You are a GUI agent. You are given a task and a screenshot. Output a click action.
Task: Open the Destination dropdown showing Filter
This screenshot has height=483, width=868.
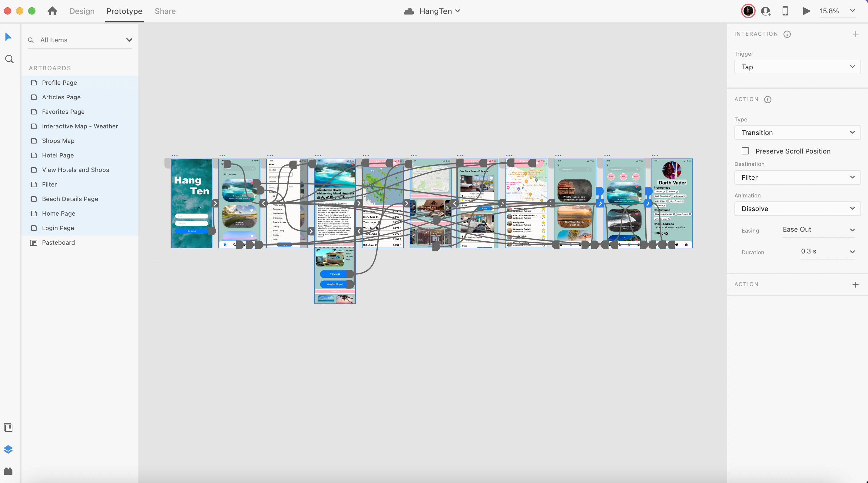click(797, 177)
